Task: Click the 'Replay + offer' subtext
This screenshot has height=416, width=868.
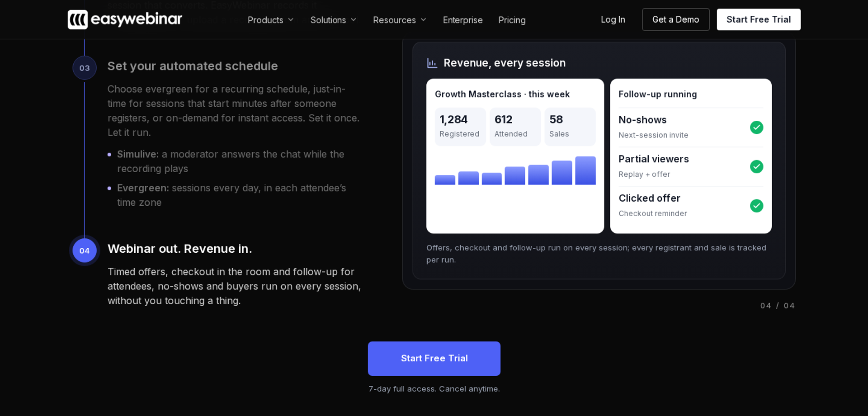Action: [644, 175]
